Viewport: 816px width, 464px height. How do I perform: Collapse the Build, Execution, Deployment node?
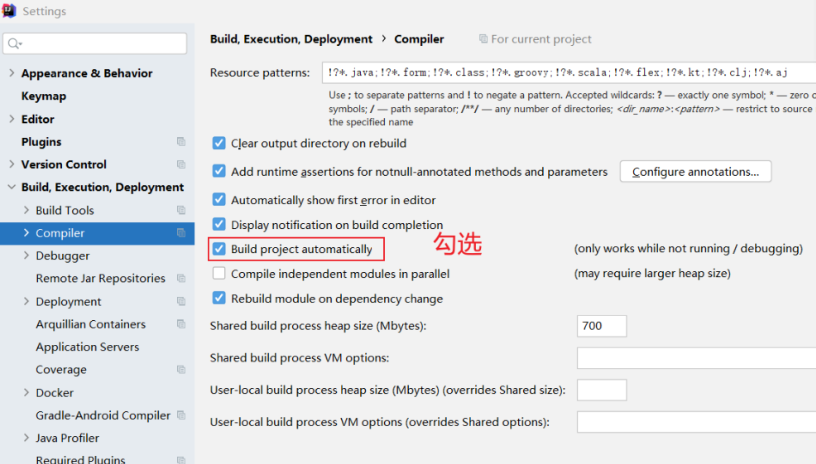11,188
